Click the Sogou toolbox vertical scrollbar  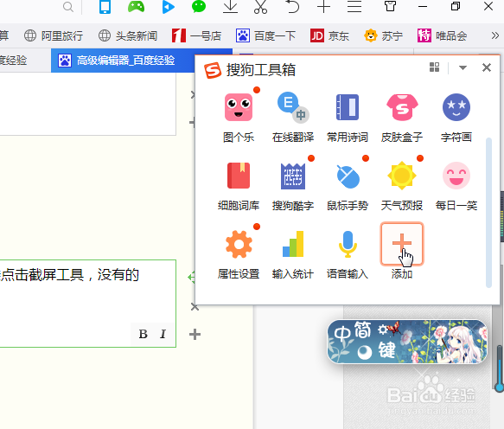488,212
